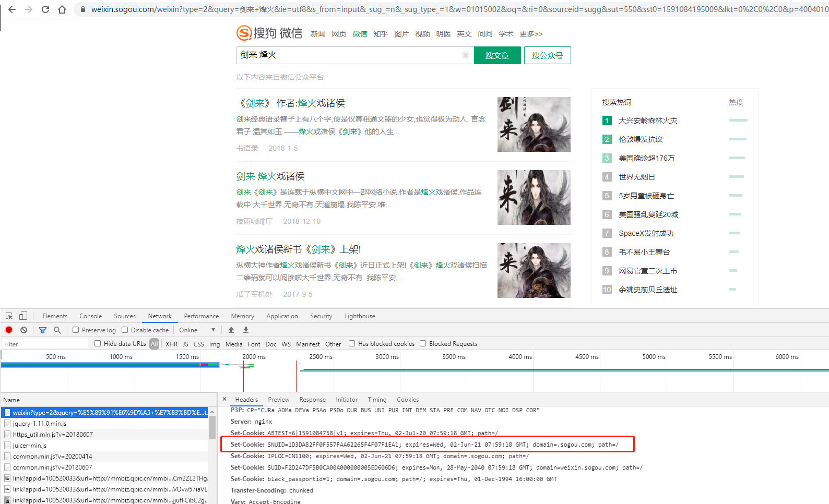Check the Hide data URLs checkbox

tap(98, 343)
